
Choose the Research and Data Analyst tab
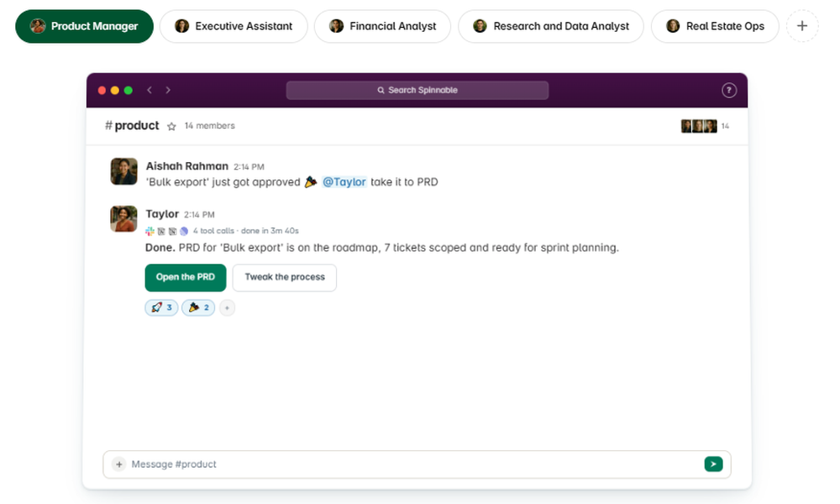(x=551, y=26)
